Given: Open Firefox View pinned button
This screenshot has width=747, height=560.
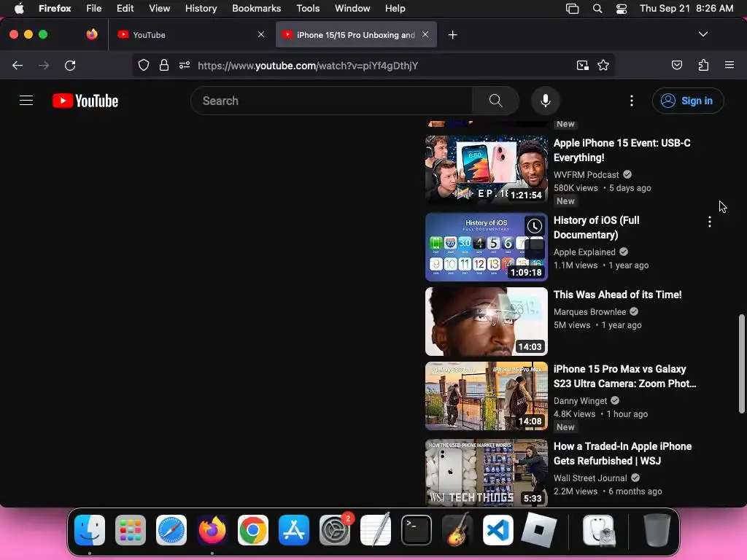Looking at the screenshot, I should 92,34.
